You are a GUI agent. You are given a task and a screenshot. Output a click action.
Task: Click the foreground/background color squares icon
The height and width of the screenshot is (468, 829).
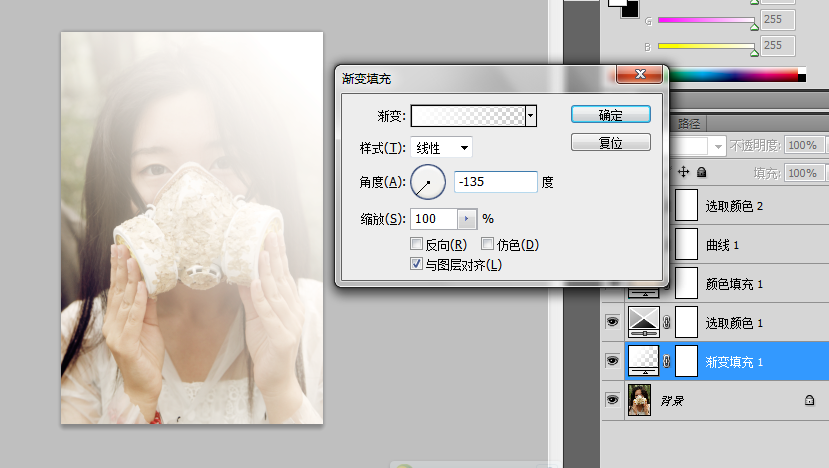click(x=624, y=7)
